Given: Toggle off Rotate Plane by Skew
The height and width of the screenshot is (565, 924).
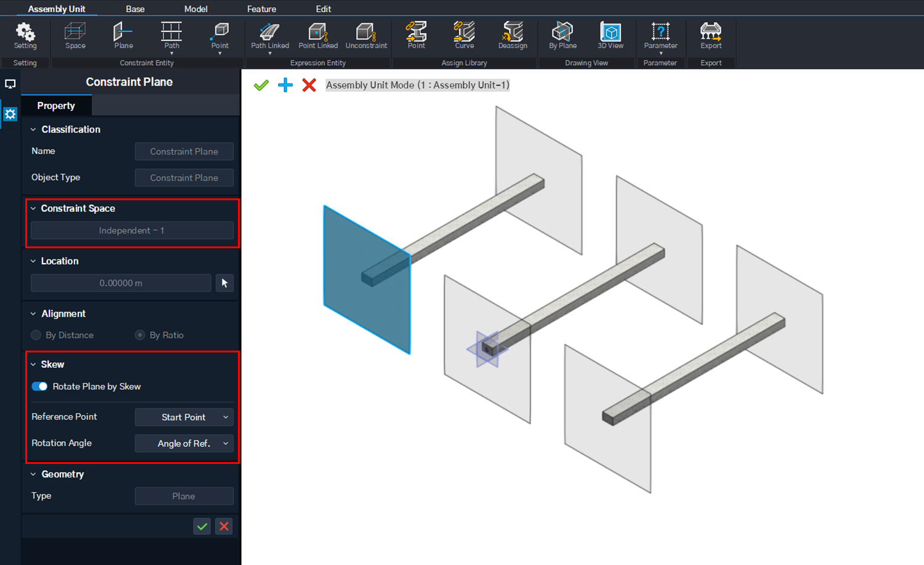Looking at the screenshot, I should pyautogui.click(x=39, y=386).
